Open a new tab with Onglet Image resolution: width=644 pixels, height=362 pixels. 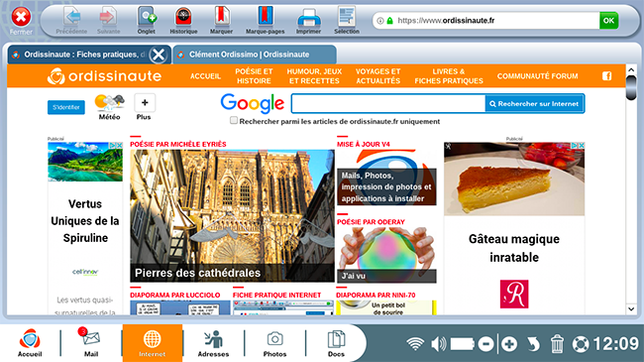[x=147, y=21]
